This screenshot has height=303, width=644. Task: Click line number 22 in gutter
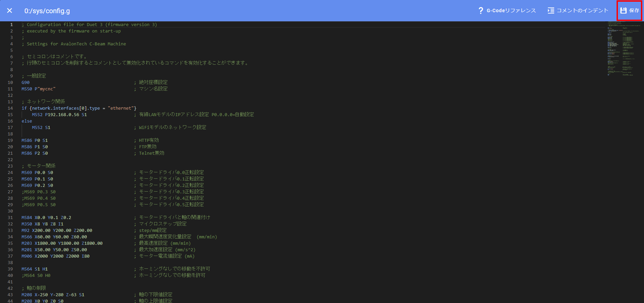tap(10, 160)
